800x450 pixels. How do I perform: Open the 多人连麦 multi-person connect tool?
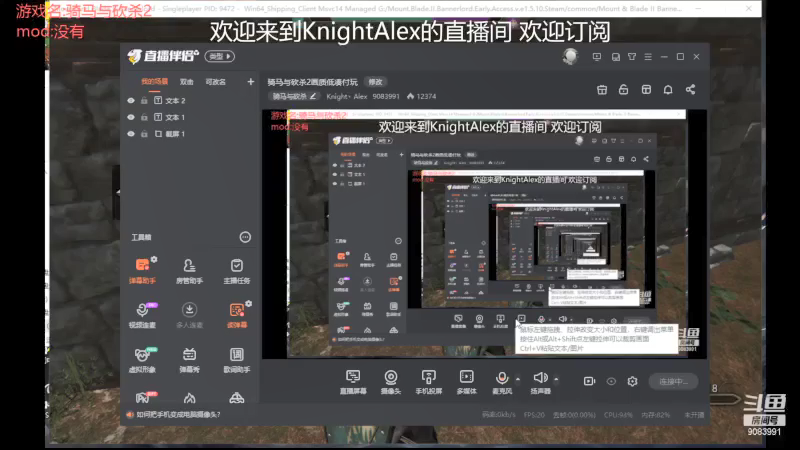pos(189,315)
